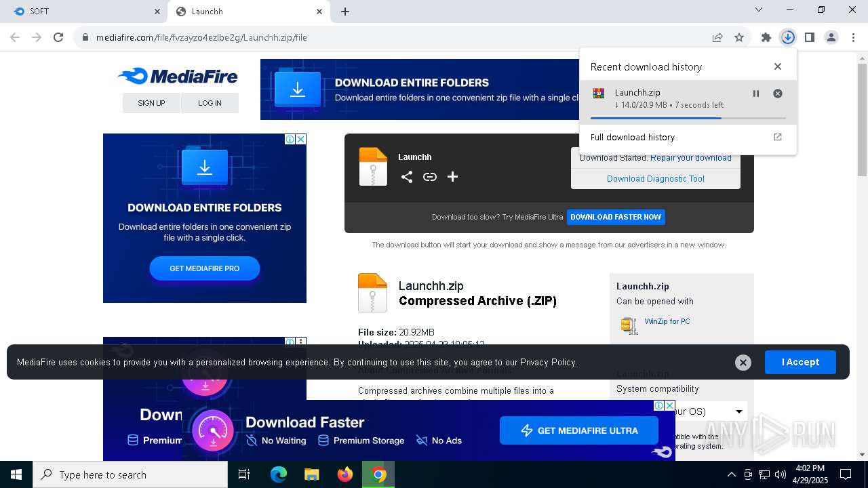Click the WinZip icon

[x=629, y=325]
